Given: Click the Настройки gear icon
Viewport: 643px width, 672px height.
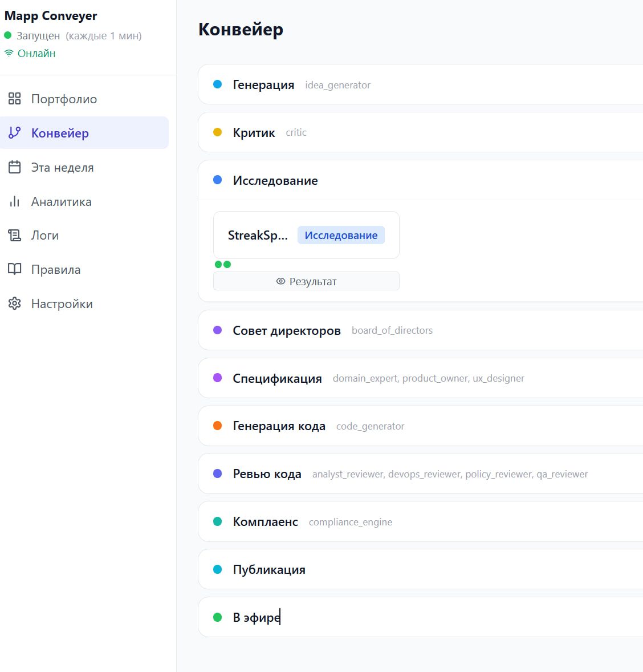Looking at the screenshot, I should click(x=15, y=303).
